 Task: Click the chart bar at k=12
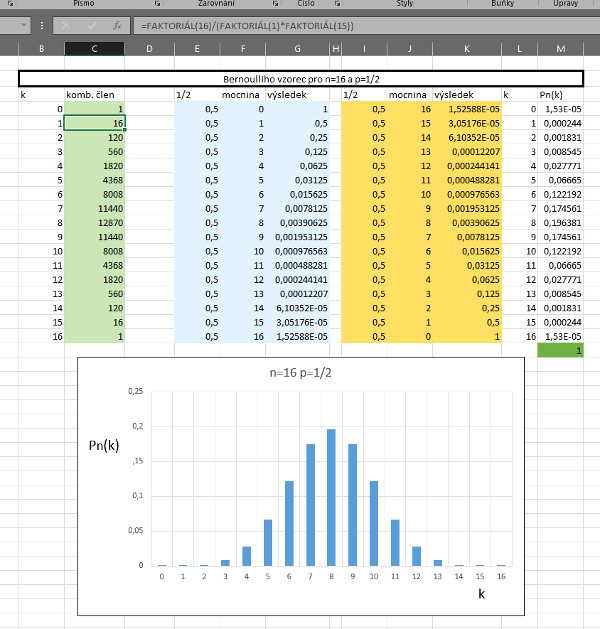[x=416, y=556]
